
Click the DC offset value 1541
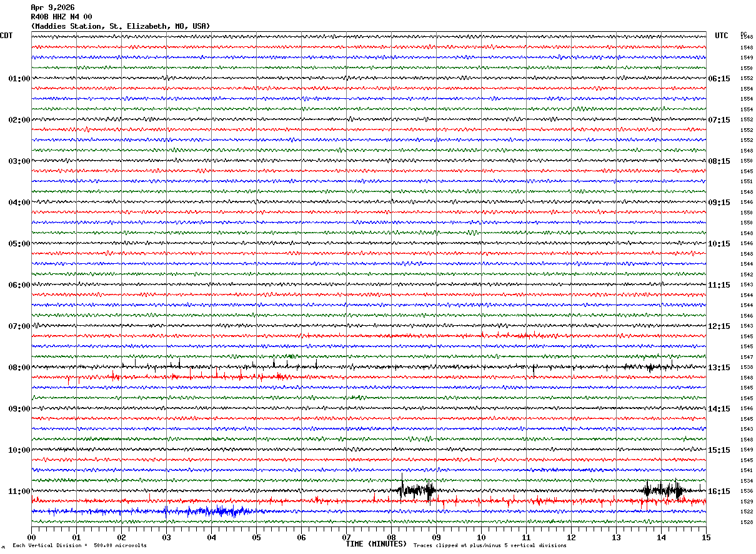tap(746, 470)
